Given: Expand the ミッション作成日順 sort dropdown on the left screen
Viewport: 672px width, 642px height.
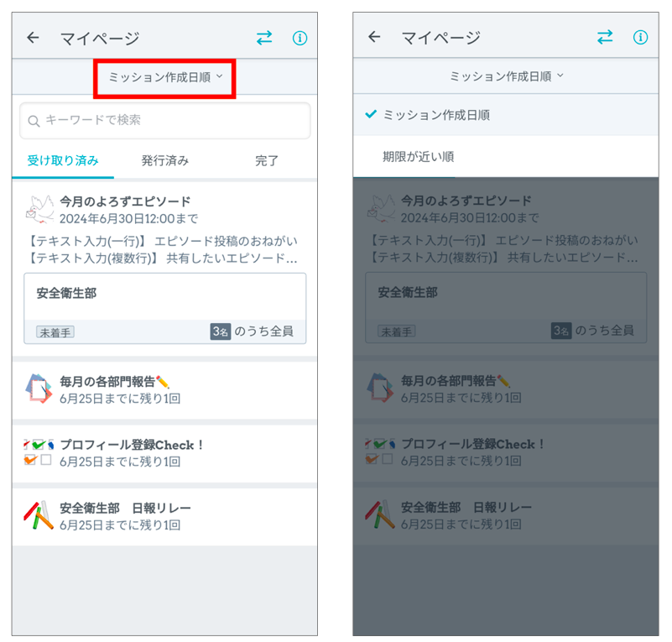Looking at the screenshot, I should [165, 77].
